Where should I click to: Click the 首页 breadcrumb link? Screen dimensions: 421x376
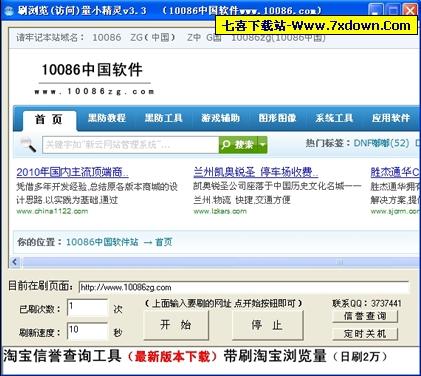164,242
